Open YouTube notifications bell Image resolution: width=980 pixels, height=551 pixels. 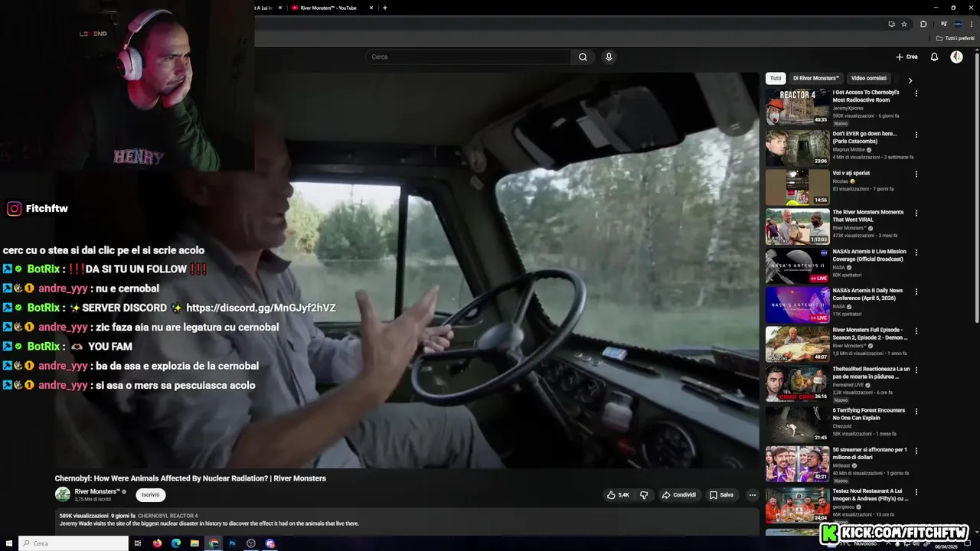pyautogui.click(x=934, y=57)
